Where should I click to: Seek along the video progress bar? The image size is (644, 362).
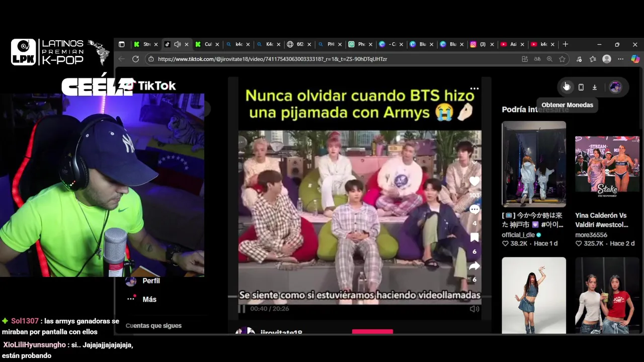[x=359, y=297]
